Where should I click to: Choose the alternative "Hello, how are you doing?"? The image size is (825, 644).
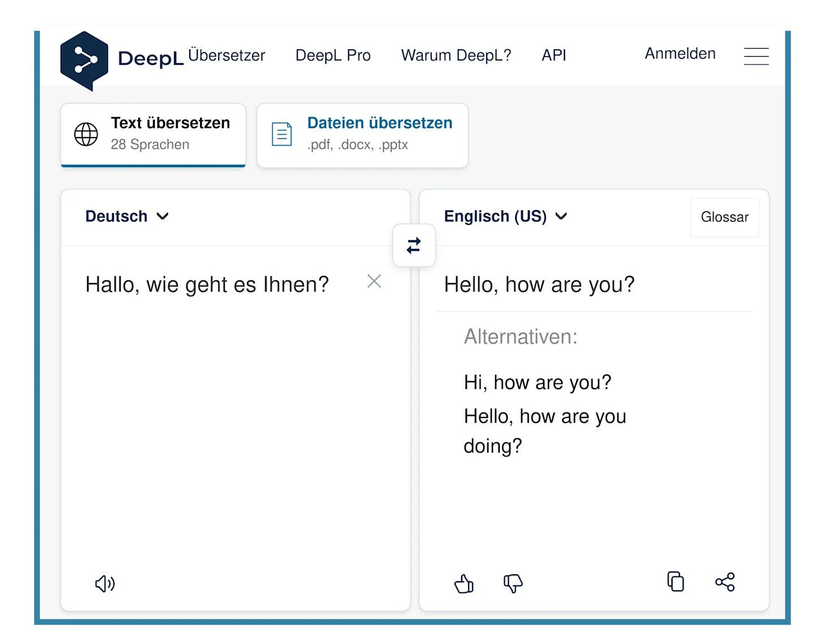(545, 431)
